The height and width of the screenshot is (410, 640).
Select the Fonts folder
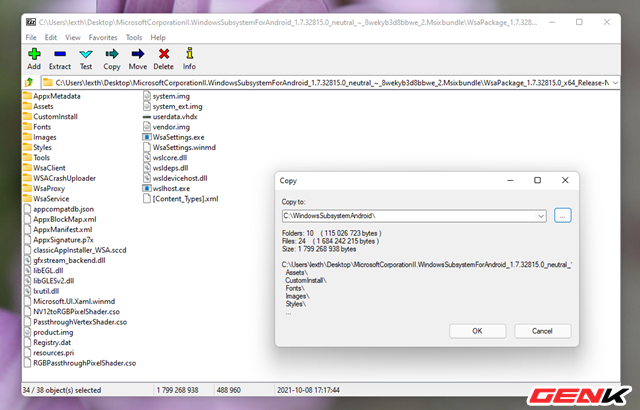tap(37, 127)
